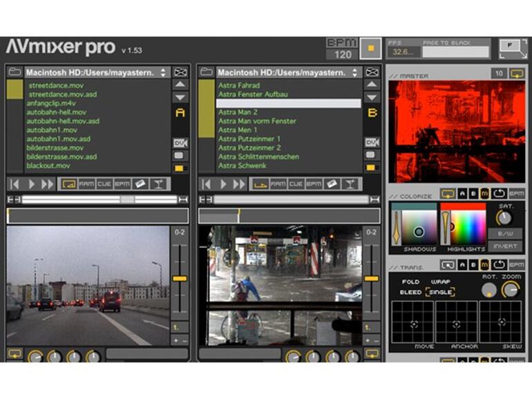This screenshot has height=399, width=532.
Task: Click the cocktail glass icon on deck B
Action: pyautogui.click(x=350, y=184)
